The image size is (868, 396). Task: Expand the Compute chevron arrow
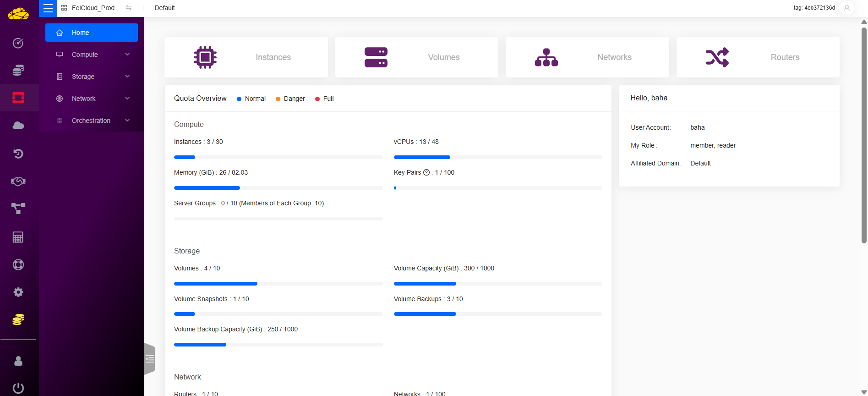(x=127, y=55)
